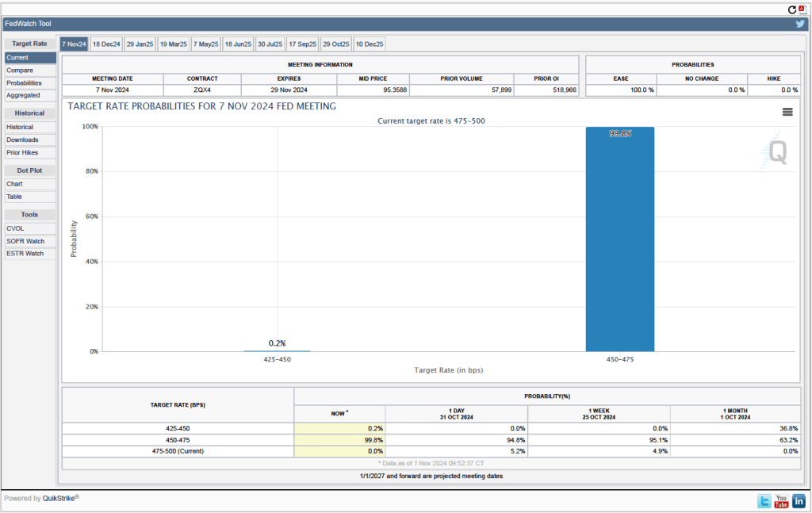Open the chart hamburger context menu
Image resolution: width=812 pixels, height=513 pixels.
[787, 112]
